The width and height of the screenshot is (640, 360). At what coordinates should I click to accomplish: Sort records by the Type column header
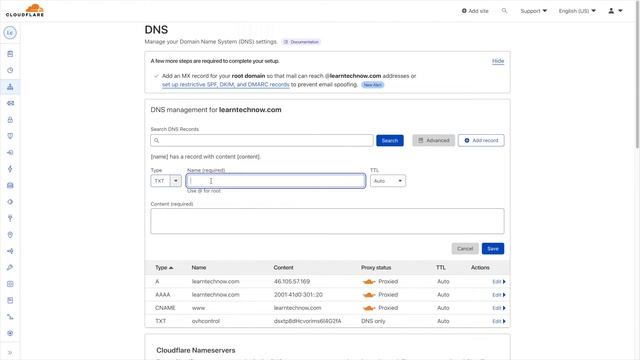(164, 268)
